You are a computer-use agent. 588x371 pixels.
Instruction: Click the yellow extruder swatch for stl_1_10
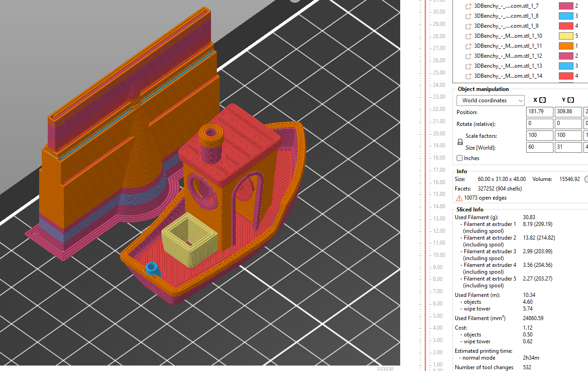point(566,36)
